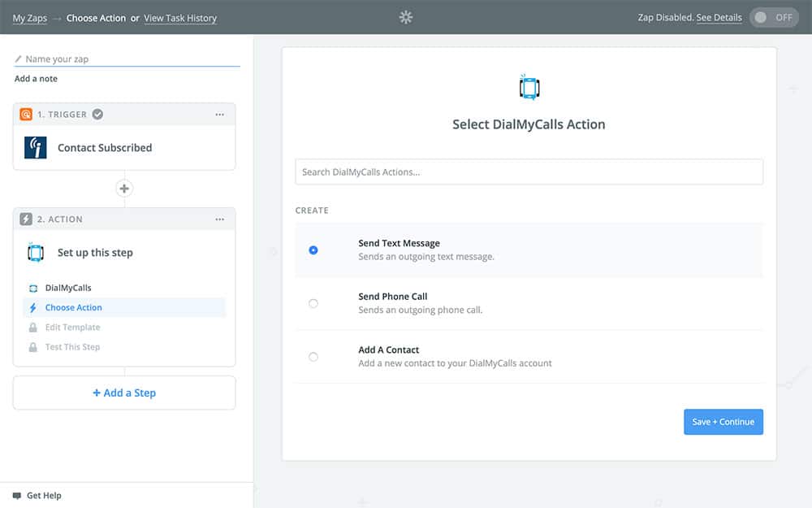Click the Get Help chat icon

17,495
